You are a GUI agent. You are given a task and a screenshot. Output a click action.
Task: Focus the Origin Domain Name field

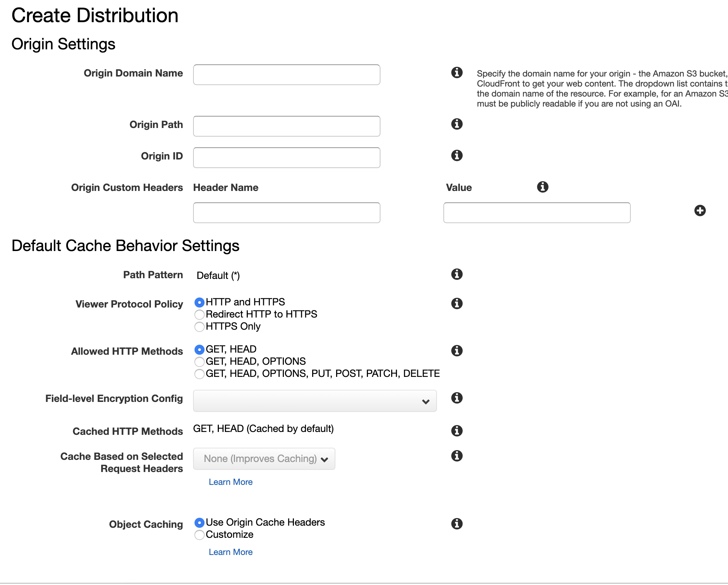(286, 75)
